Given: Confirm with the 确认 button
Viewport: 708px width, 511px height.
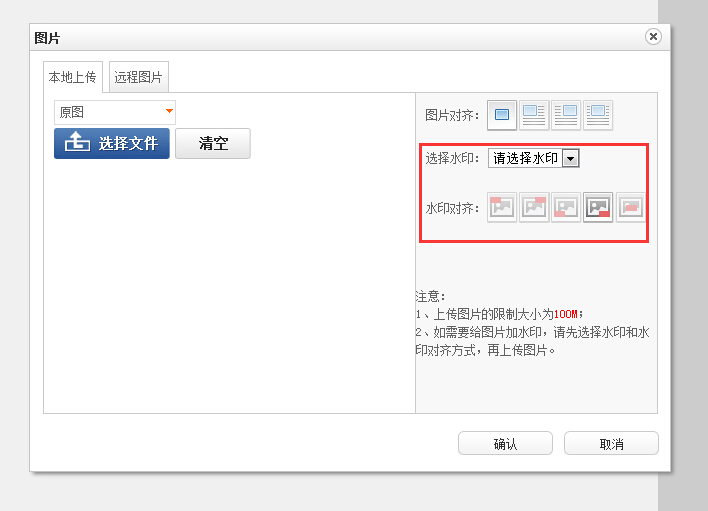Looking at the screenshot, I should point(505,444).
